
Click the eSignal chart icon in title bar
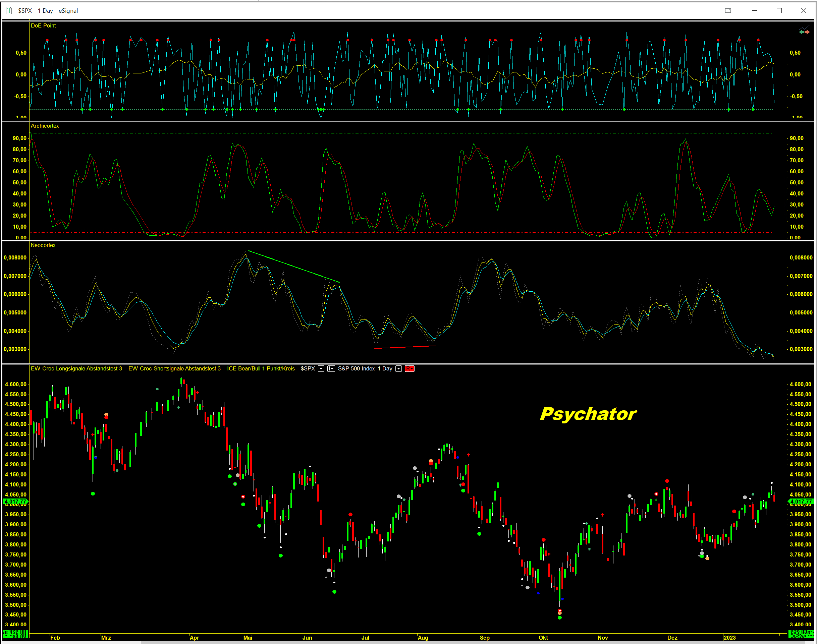[9, 10]
